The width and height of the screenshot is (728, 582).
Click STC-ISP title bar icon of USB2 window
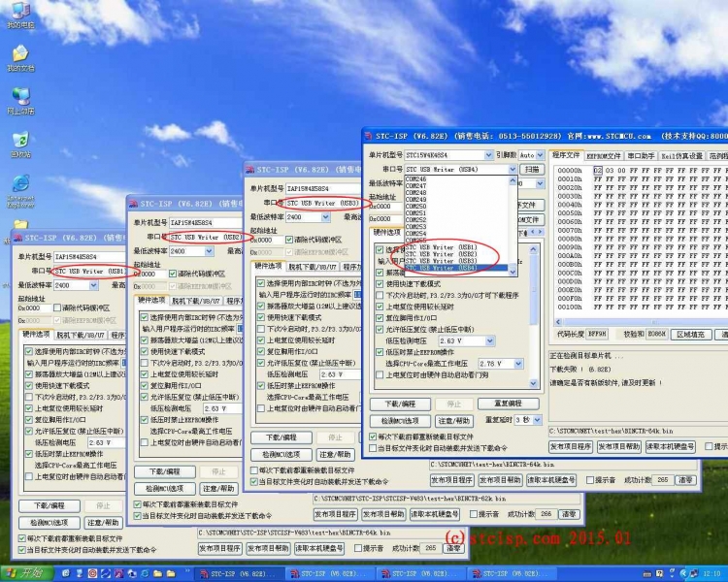click(x=133, y=204)
